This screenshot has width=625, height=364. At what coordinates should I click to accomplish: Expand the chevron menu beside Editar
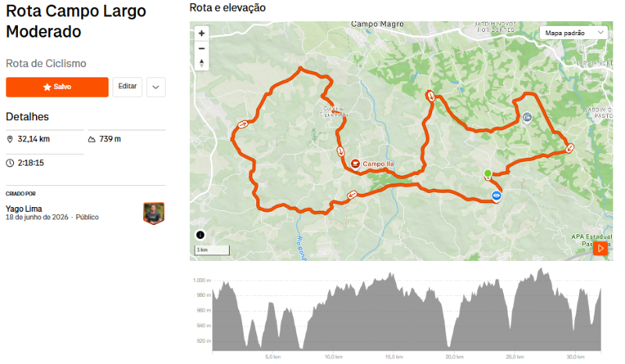155,87
